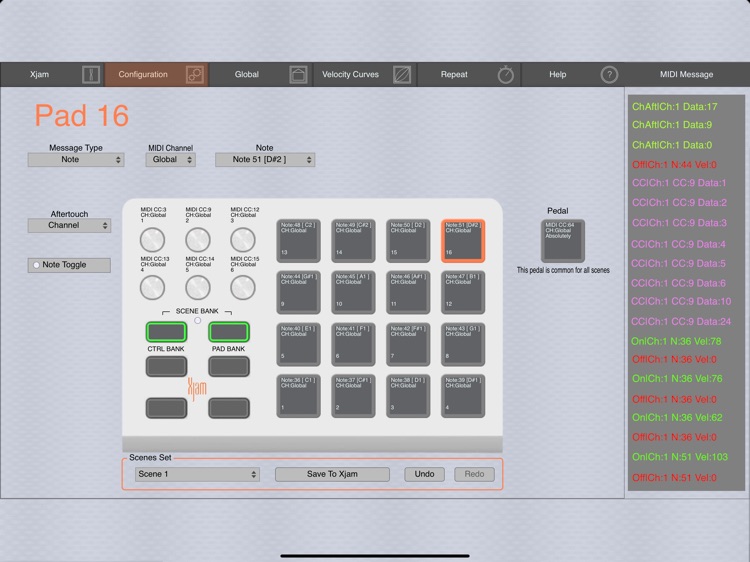This screenshot has height=562, width=750.
Task: Select pad 9 Note:44 G#1
Action: coord(298,292)
